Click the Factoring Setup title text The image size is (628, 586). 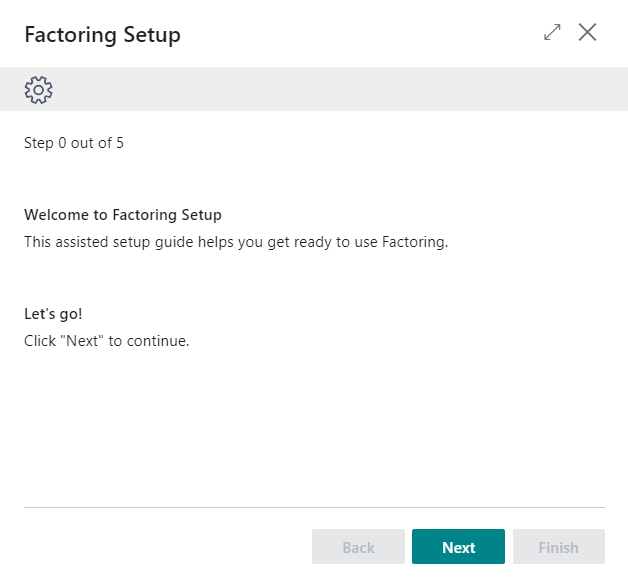click(102, 35)
